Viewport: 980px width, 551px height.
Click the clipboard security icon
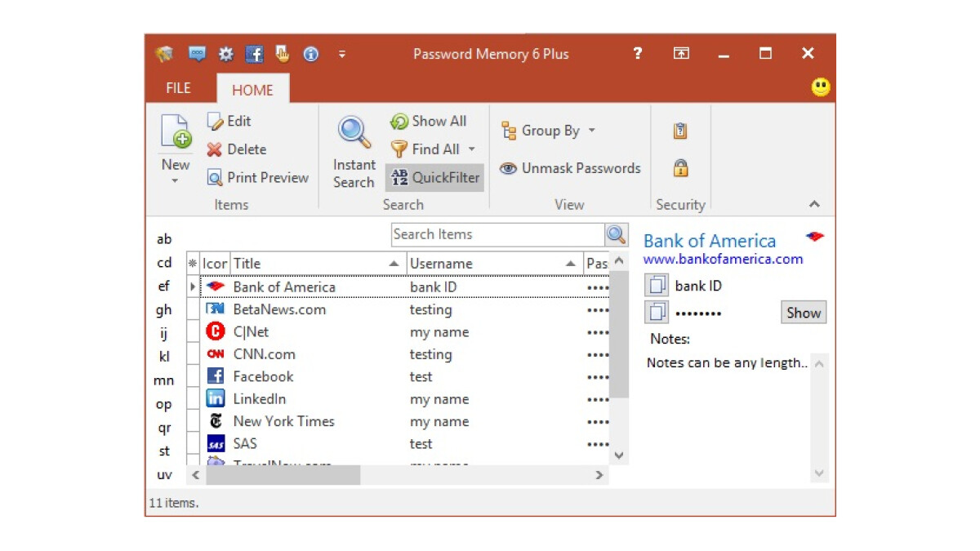(680, 131)
